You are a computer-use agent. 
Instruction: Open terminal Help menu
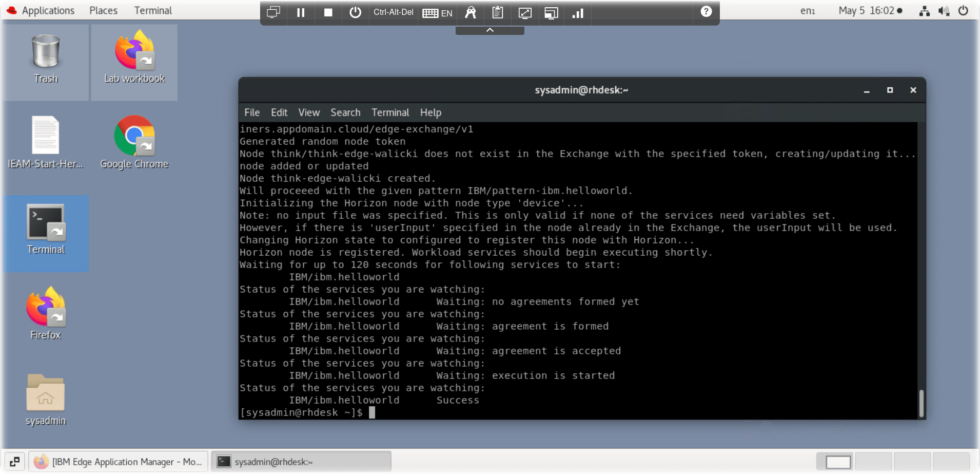click(430, 112)
